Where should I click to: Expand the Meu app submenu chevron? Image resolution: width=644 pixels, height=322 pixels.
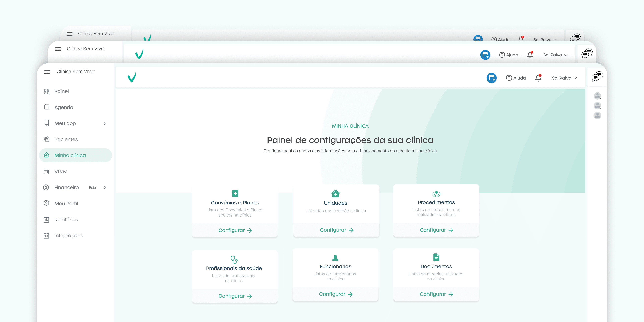click(105, 123)
